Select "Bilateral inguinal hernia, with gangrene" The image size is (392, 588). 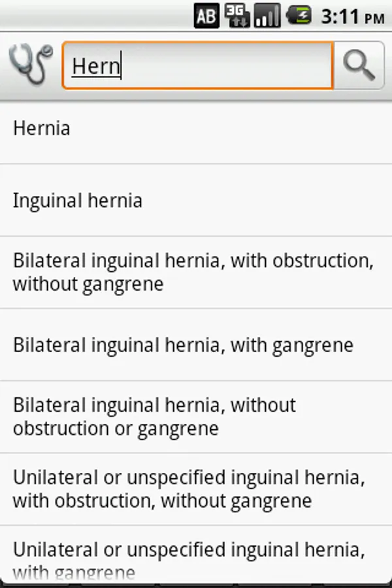183,345
